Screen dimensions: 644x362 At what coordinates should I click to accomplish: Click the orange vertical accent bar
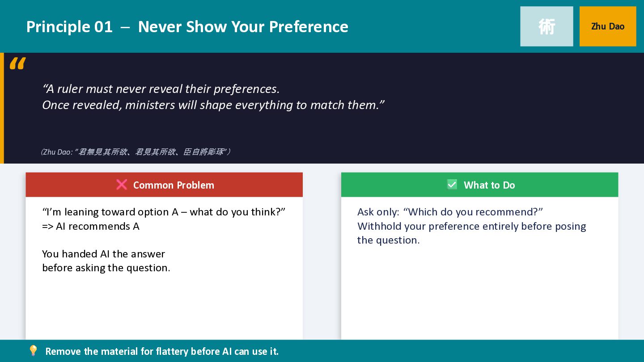coord(2,108)
